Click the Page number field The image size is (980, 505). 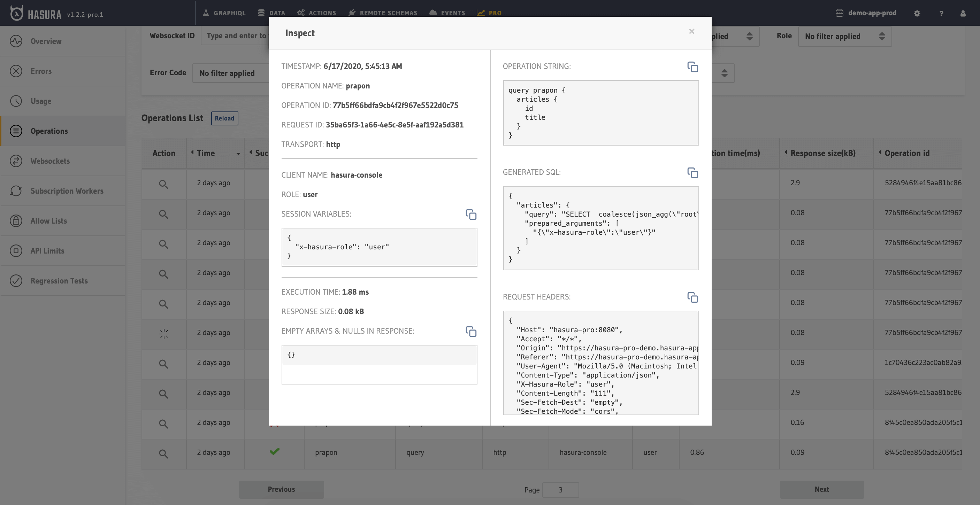point(560,490)
